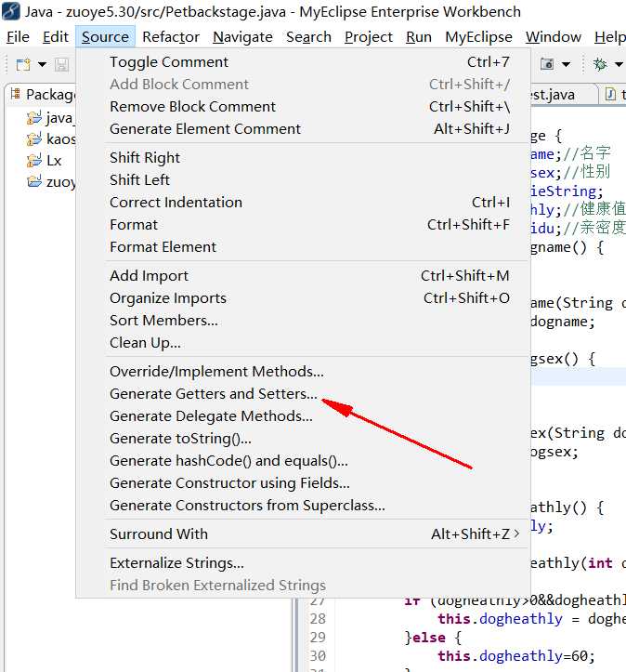Open the Refactor menu
This screenshot has width=626, height=672.
(x=171, y=37)
